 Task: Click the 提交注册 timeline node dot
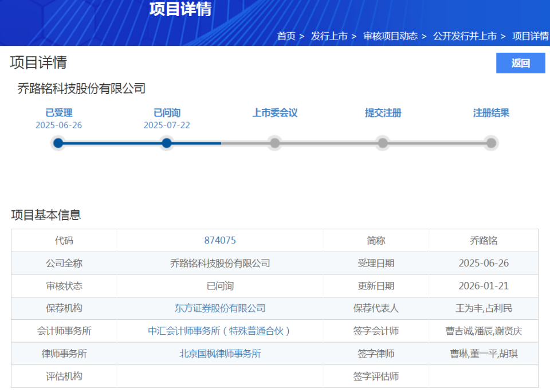382,143
